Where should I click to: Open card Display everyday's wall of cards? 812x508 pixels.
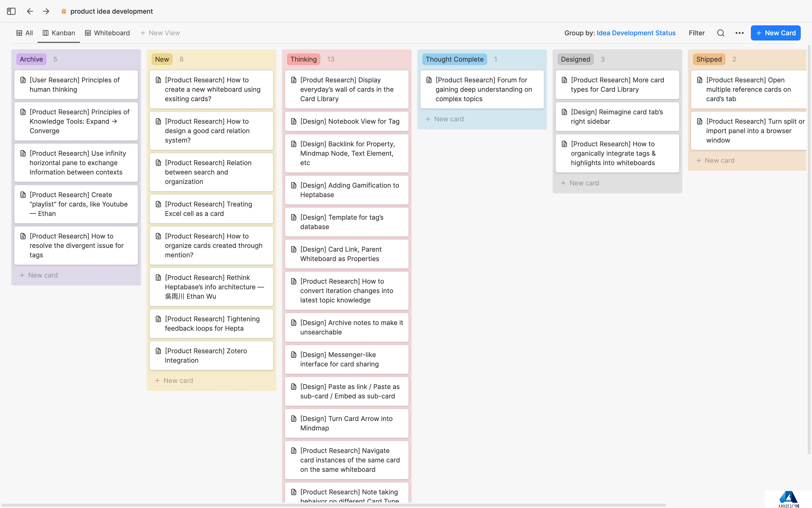pos(347,89)
